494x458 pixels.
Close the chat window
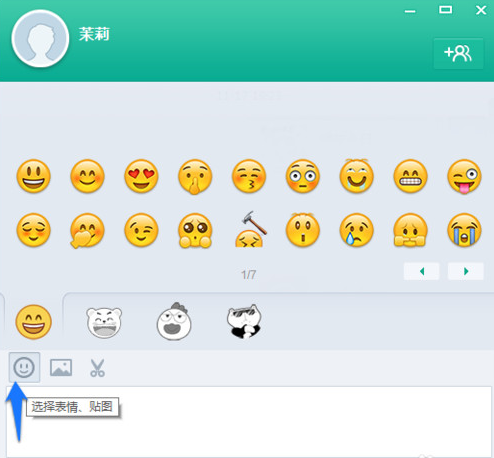481,10
